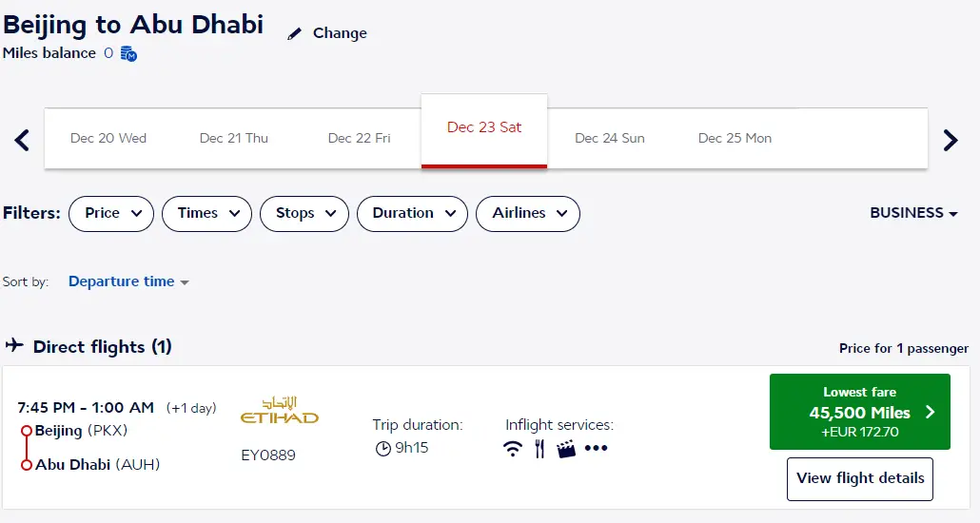Select the Dec 22 Fri date tab
980x523 pixels.
point(359,138)
